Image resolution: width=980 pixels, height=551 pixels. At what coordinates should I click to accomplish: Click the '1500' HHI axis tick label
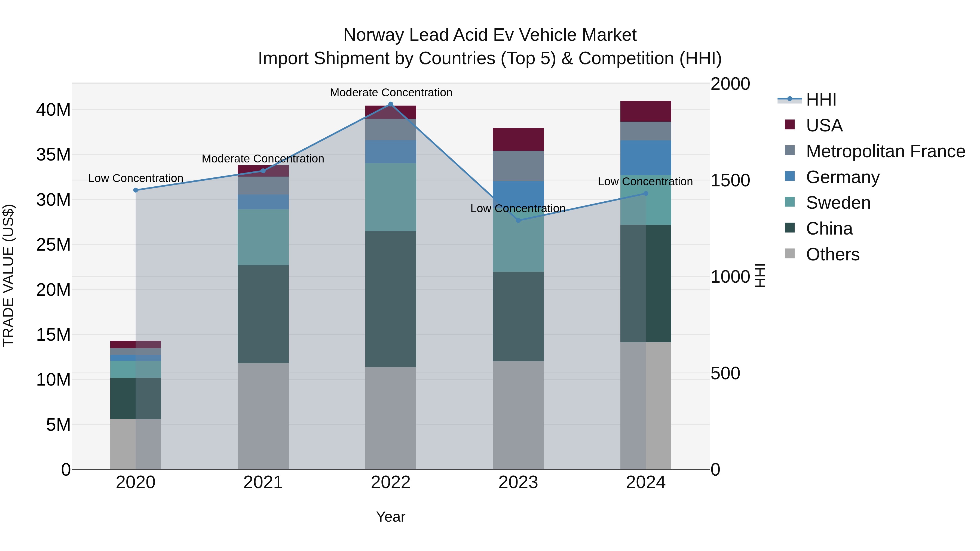point(730,180)
